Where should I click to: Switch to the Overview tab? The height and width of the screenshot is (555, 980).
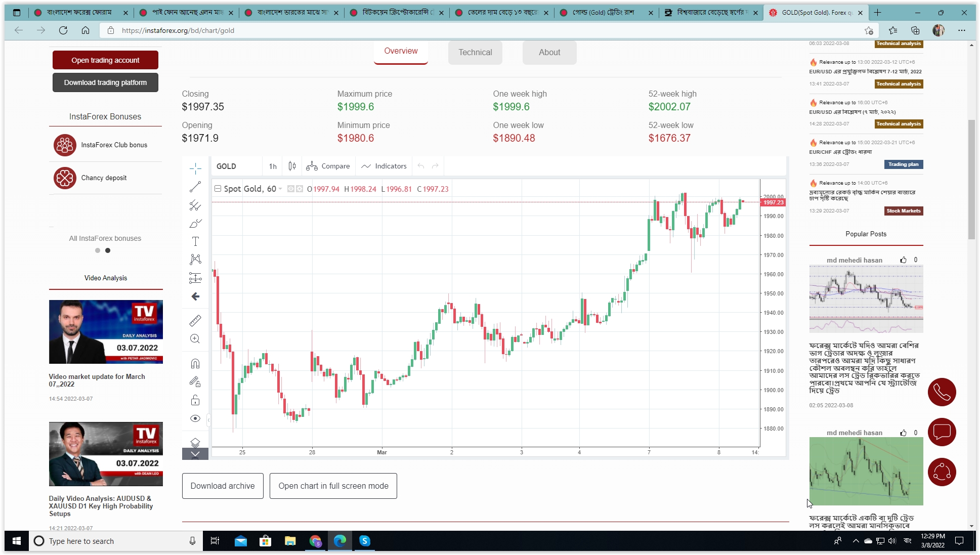[401, 52]
